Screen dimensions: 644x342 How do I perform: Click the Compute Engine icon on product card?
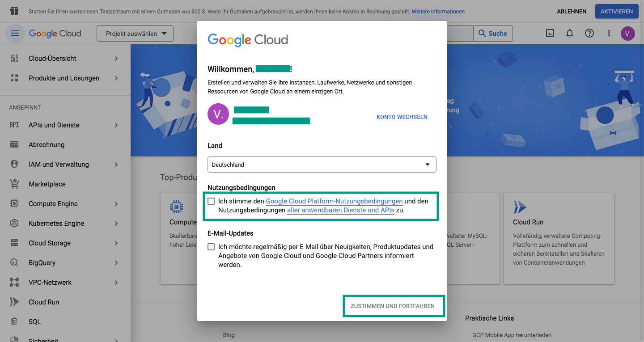coord(177,207)
